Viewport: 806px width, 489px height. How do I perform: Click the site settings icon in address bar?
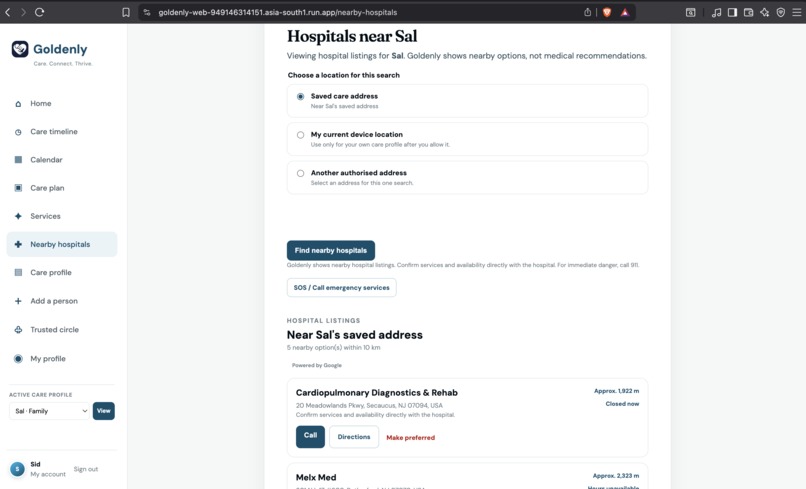coord(147,12)
